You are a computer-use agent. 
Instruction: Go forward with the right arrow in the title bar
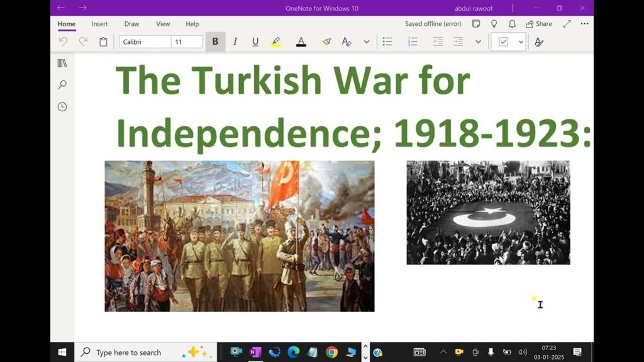pos(82,8)
